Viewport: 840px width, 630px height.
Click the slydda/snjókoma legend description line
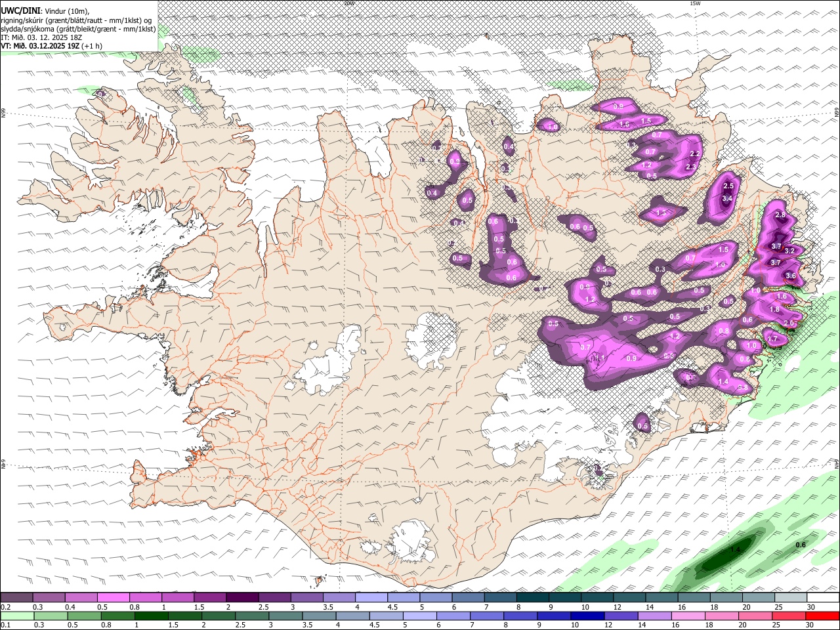click(78, 29)
